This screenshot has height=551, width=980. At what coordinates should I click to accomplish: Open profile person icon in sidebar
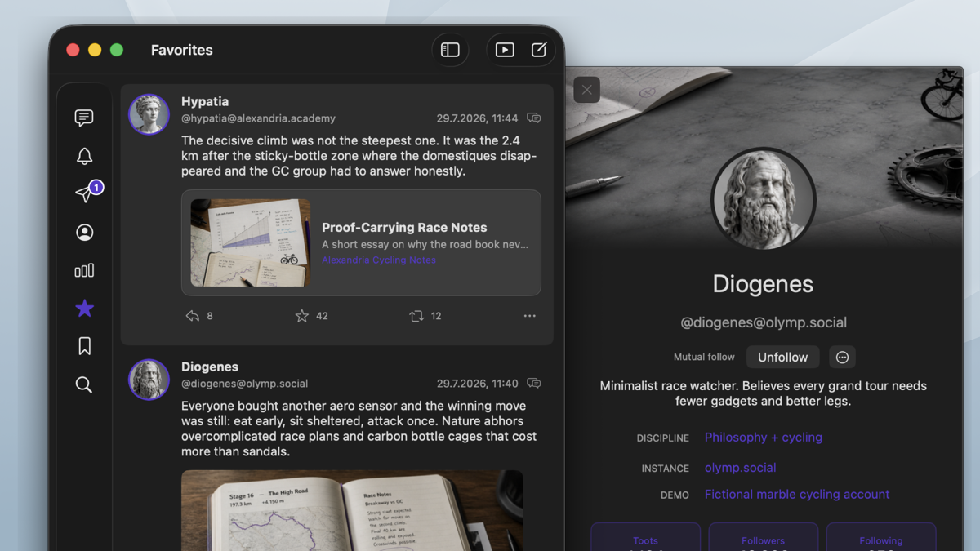click(x=84, y=233)
